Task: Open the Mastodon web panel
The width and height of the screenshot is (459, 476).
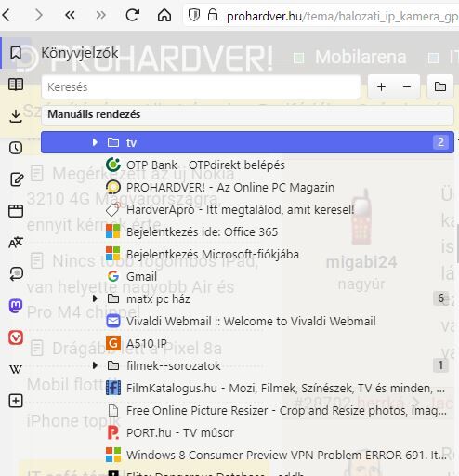Action: tap(16, 306)
